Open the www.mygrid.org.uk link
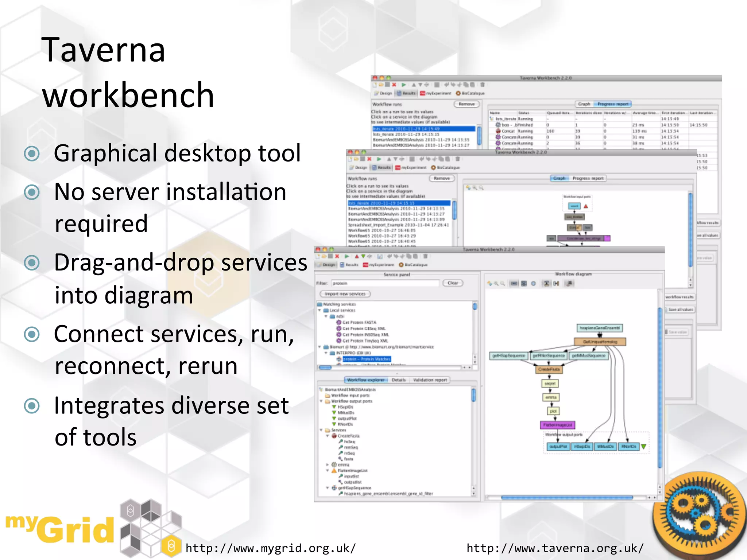 coord(270,548)
